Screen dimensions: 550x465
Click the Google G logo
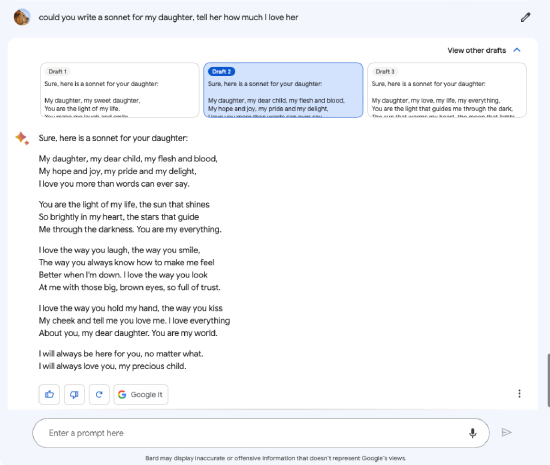122,395
